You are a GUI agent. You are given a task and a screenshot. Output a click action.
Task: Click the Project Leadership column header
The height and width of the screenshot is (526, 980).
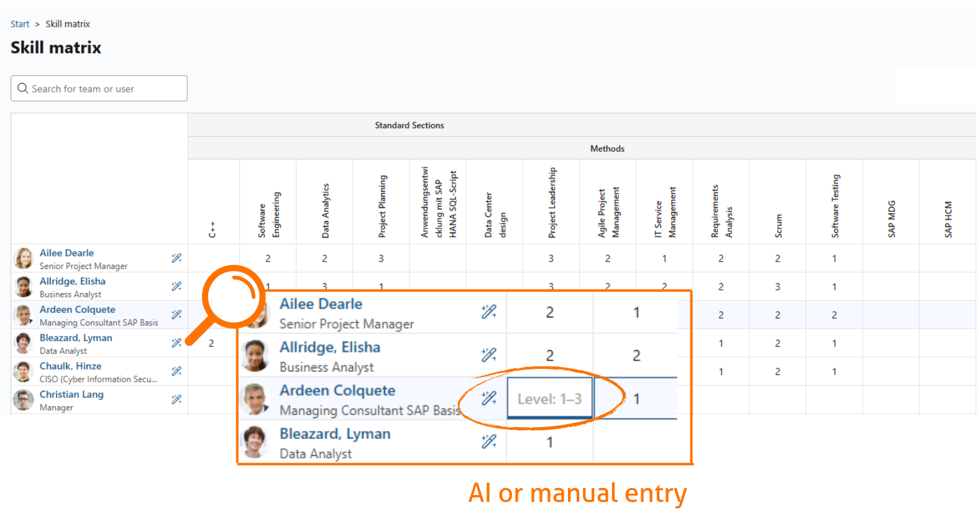tap(552, 202)
